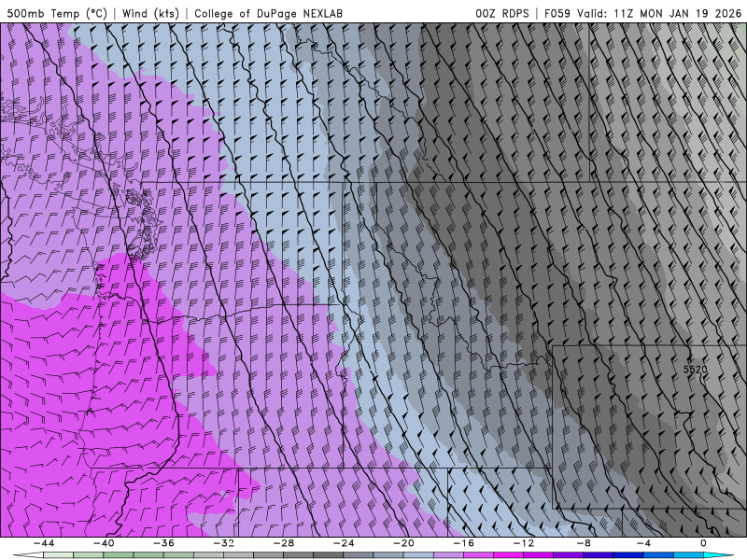Screen dimensions: 747x560
Task: Click the 0 legend value
Action: 703,543
